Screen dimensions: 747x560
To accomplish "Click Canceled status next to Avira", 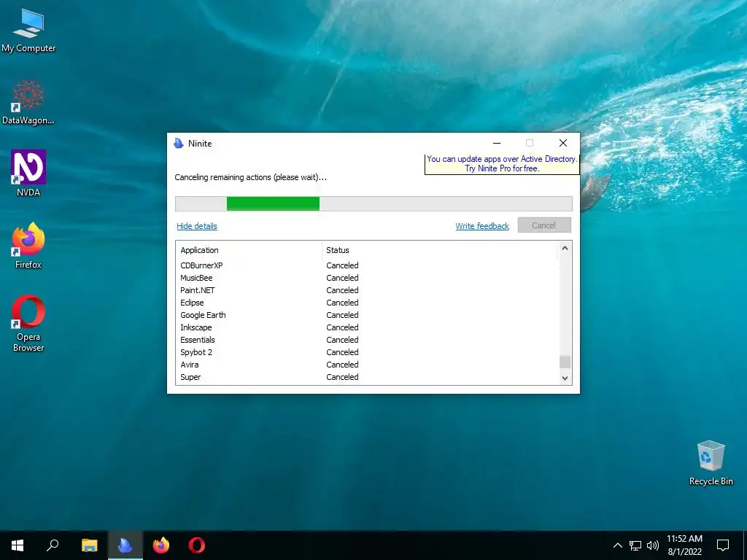I will point(342,365).
